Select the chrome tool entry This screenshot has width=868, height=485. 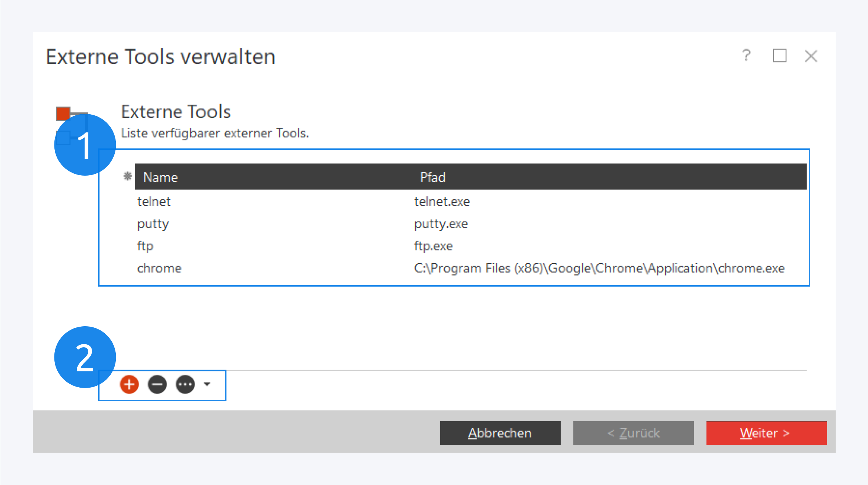point(159,268)
